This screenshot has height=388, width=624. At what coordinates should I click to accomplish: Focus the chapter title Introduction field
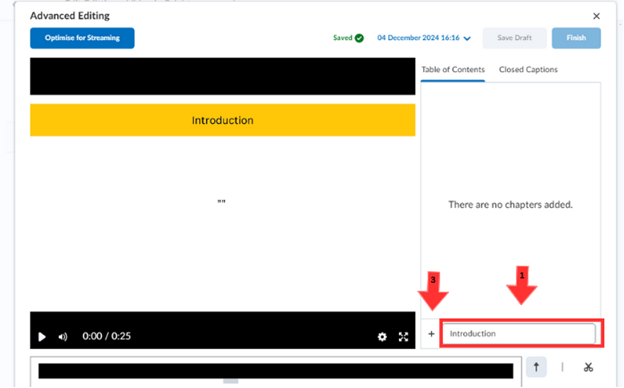tap(519, 333)
